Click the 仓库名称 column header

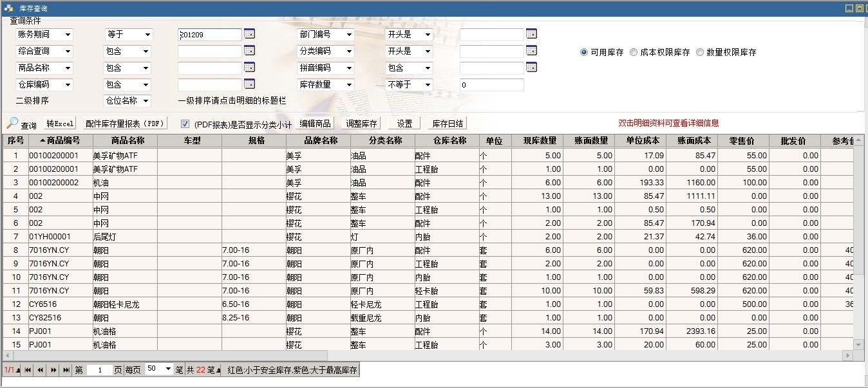click(447, 140)
